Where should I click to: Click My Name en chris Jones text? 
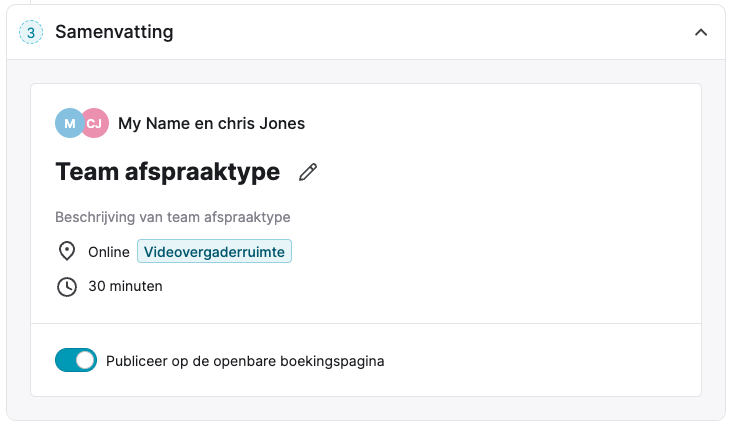pos(211,123)
